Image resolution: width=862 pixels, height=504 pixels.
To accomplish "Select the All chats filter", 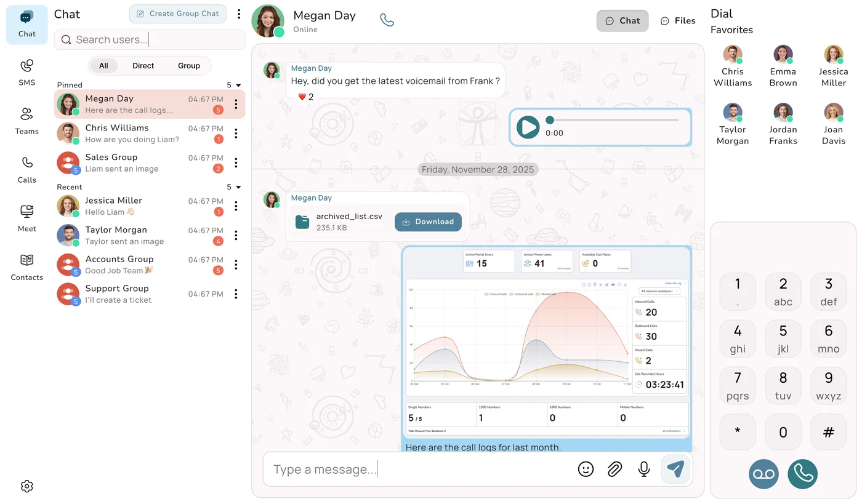I will [x=103, y=66].
